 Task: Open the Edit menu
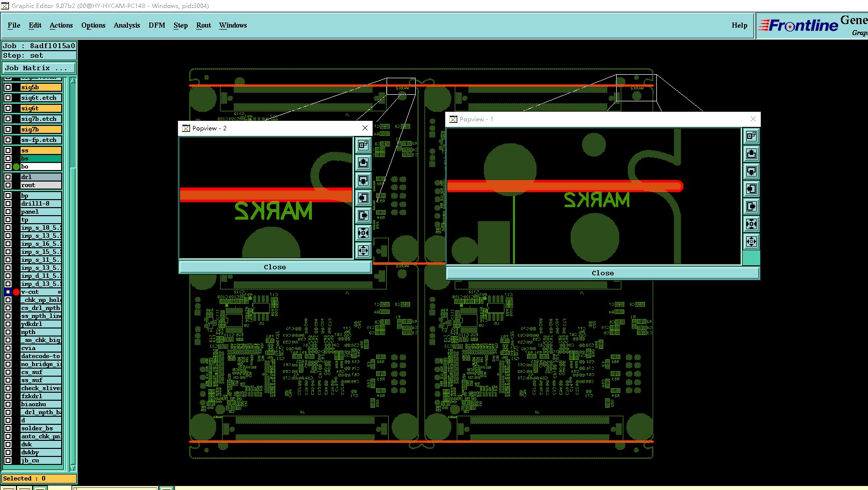[x=35, y=25]
